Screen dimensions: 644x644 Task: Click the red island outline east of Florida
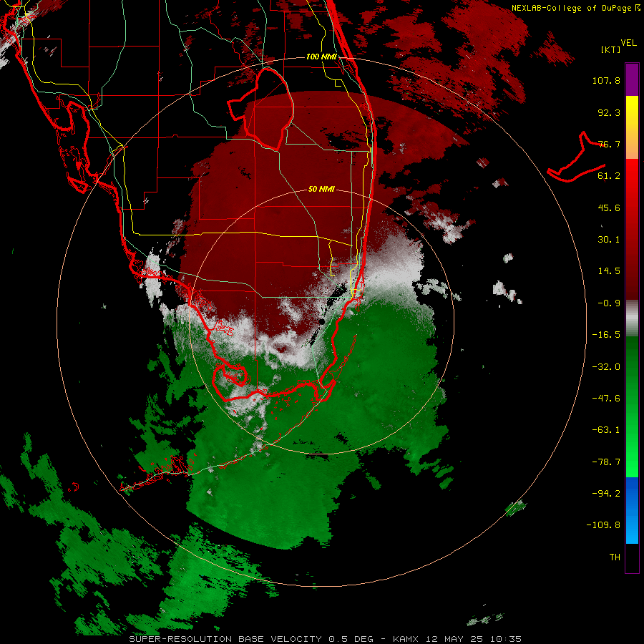pyautogui.click(x=576, y=158)
